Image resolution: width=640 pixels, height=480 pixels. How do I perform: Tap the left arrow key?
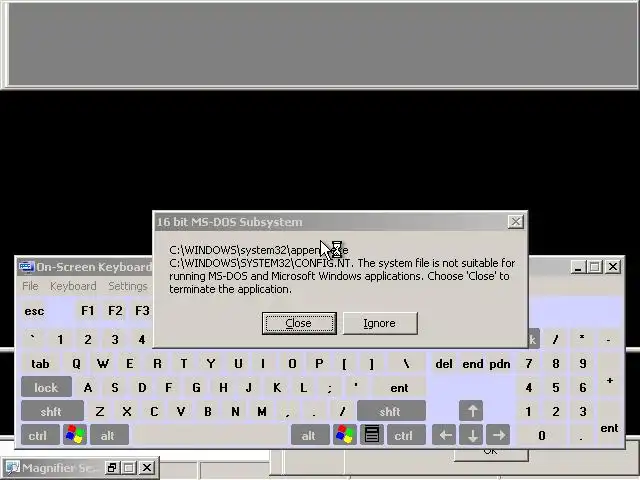444,435
